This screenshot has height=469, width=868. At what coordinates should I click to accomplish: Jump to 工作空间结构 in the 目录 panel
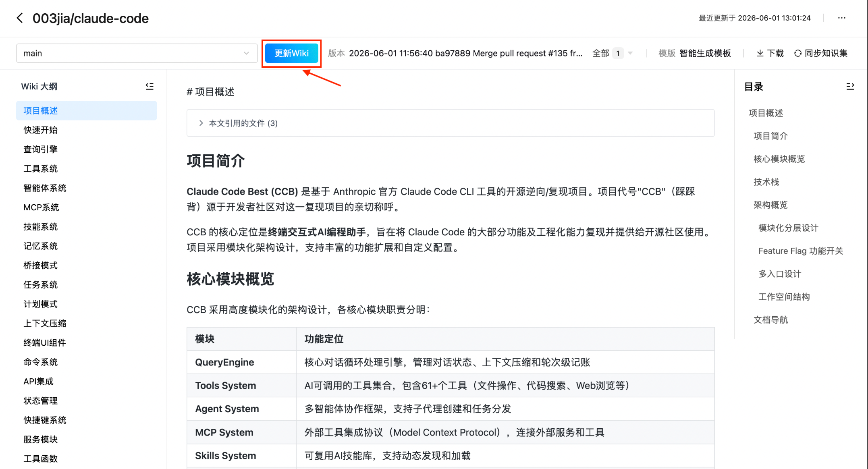[x=784, y=297]
